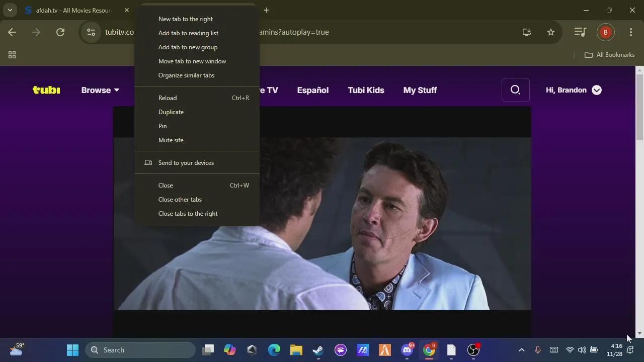Open Wi-Fi network tray icon
Screen dimensions: 644x362
tap(570, 350)
